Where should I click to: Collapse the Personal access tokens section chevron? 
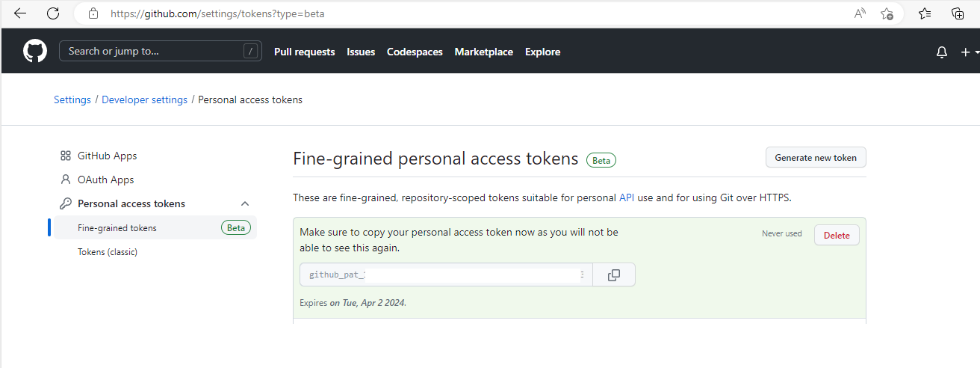point(244,203)
